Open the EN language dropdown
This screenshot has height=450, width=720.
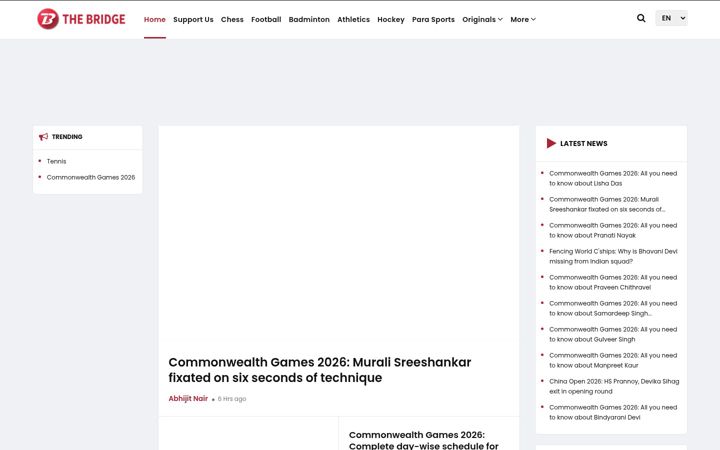(x=671, y=18)
